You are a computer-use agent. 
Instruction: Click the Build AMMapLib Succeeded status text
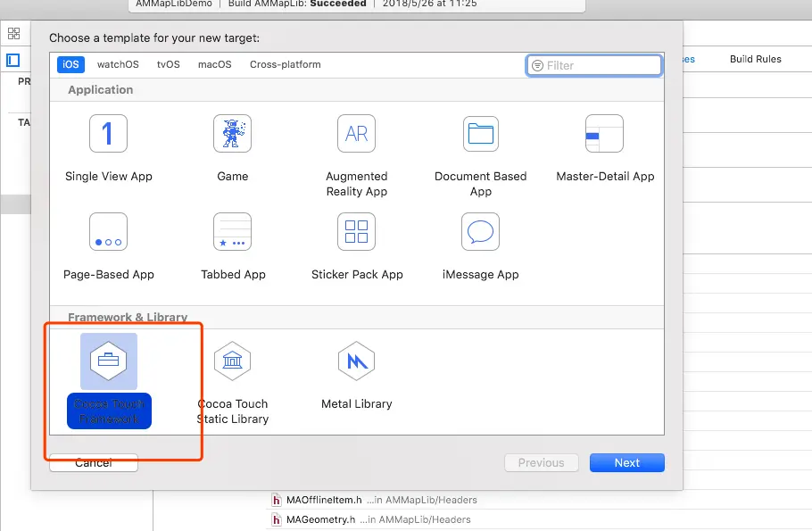[x=297, y=4]
